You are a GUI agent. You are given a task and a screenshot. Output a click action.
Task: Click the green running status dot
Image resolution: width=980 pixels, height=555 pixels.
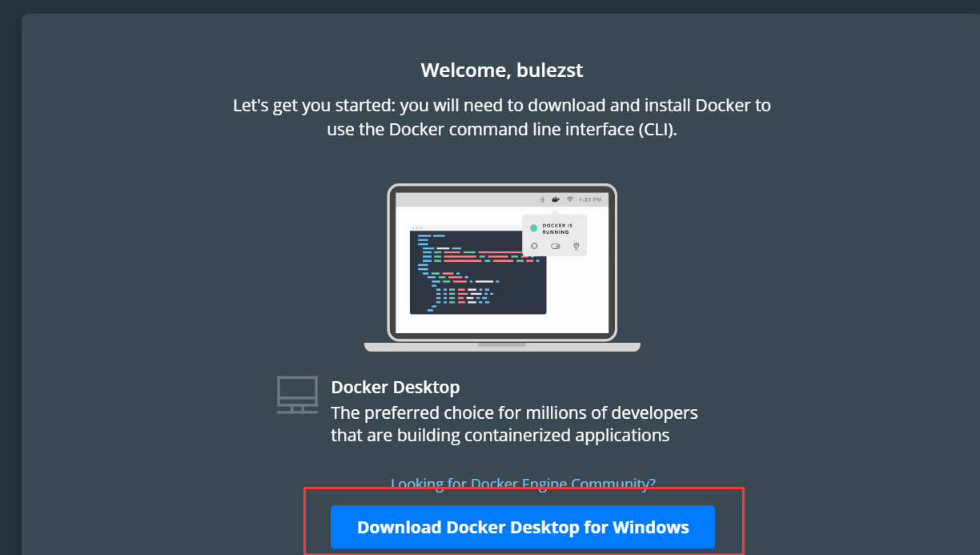click(534, 228)
